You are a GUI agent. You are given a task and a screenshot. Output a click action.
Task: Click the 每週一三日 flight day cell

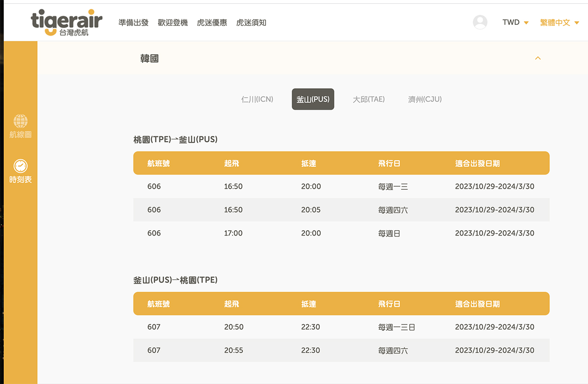point(396,328)
